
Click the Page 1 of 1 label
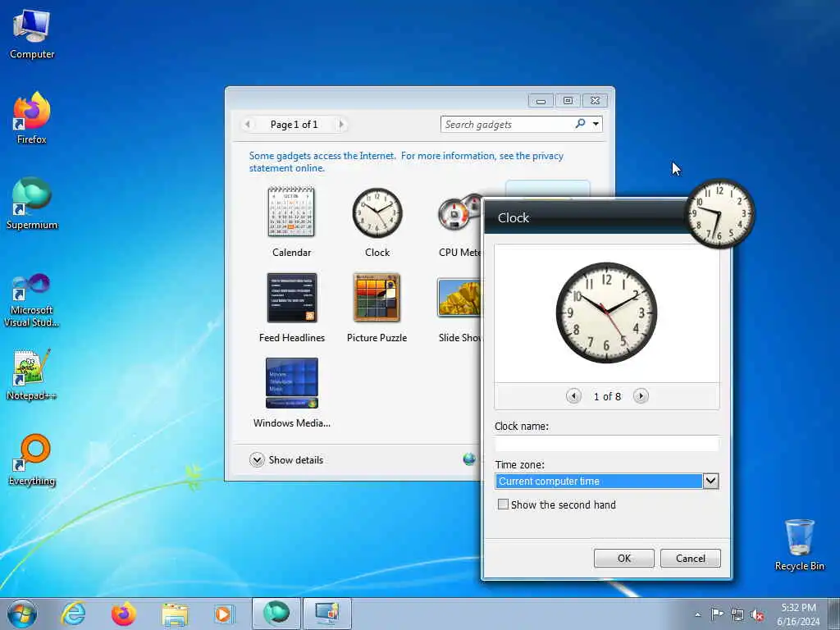point(294,125)
